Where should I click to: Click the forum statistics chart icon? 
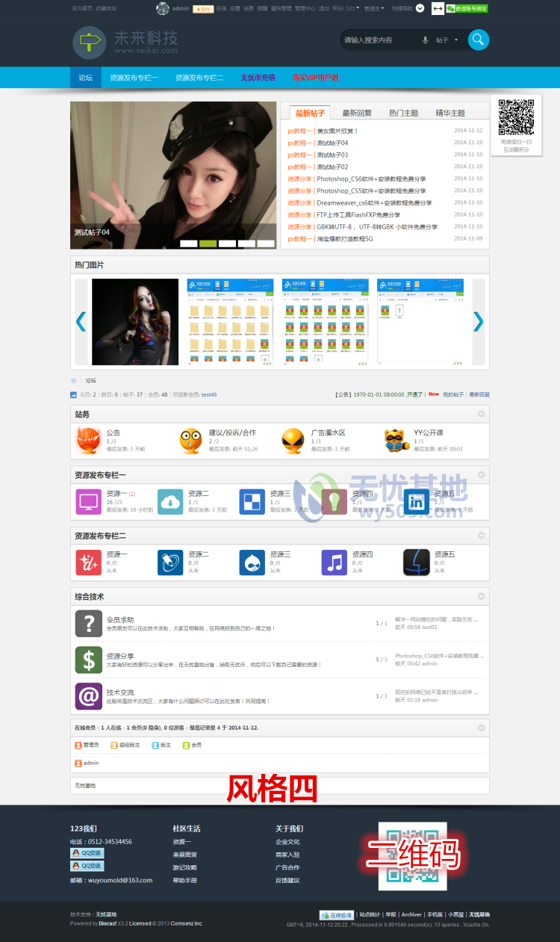tap(73, 394)
